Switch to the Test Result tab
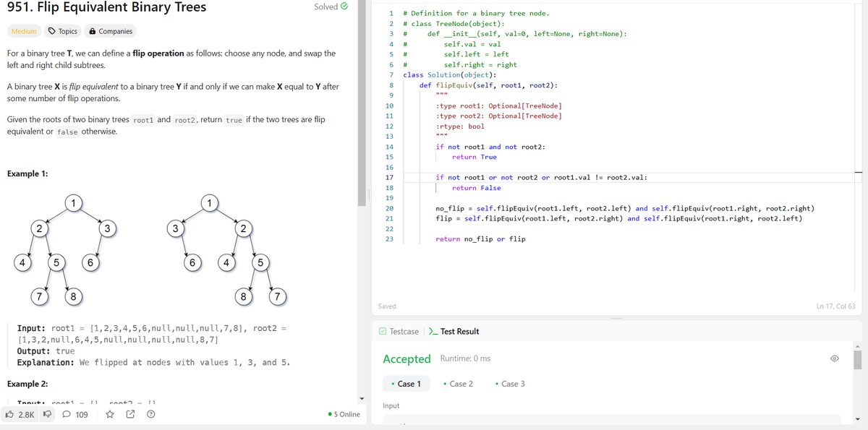 (454, 331)
